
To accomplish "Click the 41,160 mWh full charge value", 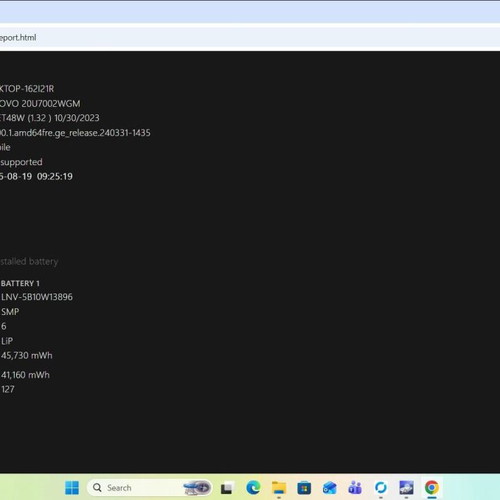I will (25, 375).
